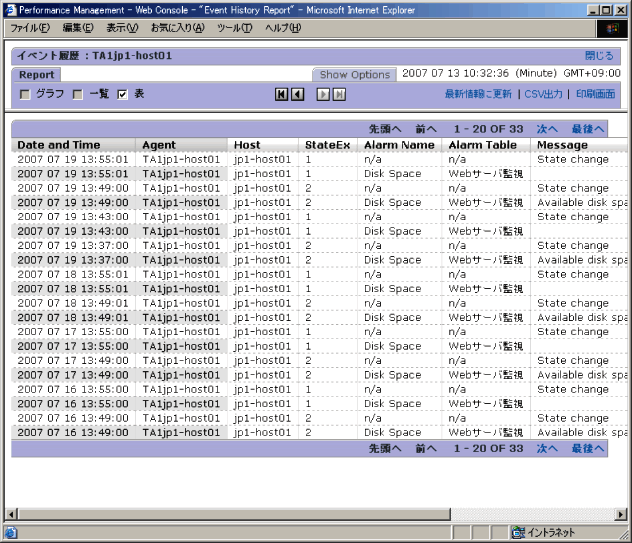
Task: Click the next page arrow icon
Action: [x=323, y=94]
